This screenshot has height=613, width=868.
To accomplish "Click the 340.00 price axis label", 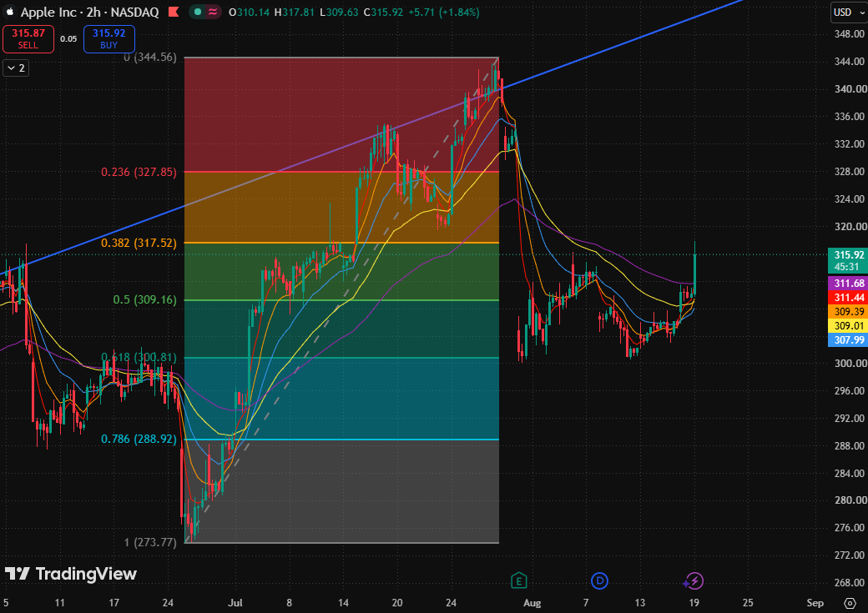I will point(850,89).
